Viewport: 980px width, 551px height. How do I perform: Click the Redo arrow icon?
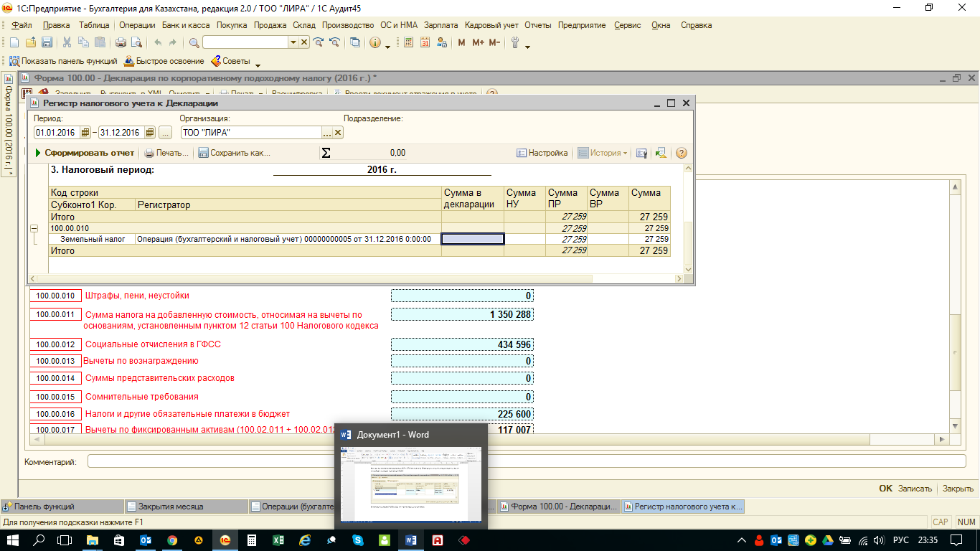click(171, 42)
